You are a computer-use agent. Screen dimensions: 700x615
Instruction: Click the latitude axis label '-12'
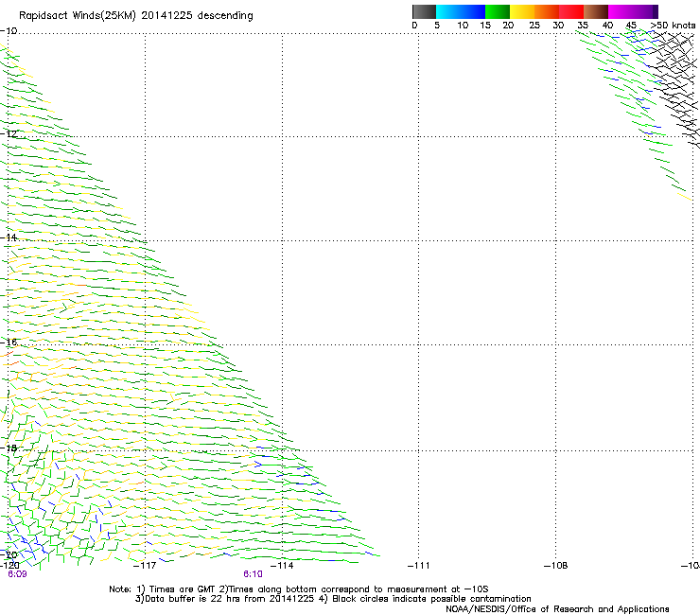point(9,134)
